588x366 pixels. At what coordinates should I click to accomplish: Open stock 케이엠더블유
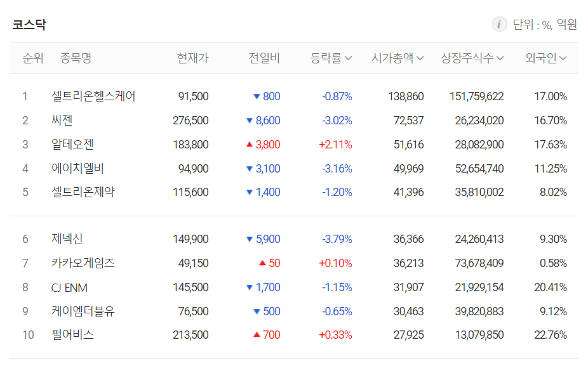point(83,311)
